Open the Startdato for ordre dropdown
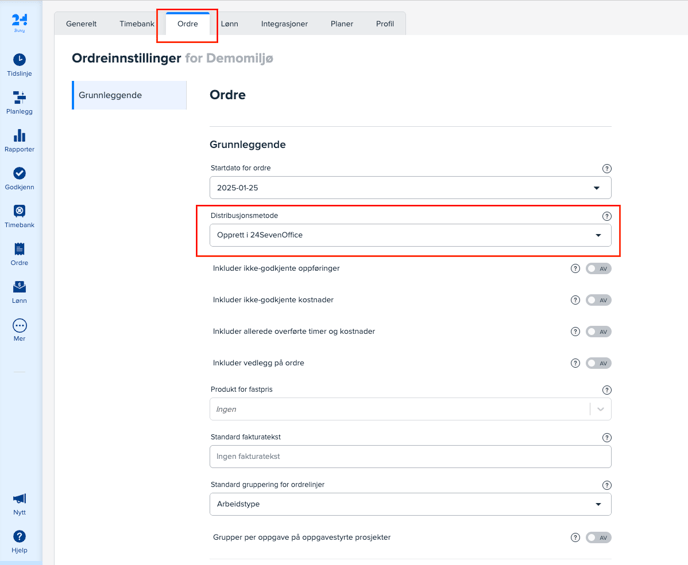Image resolution: width=688 pixels, height=565 pixels. pyautogui.click(x=410, y=188)
